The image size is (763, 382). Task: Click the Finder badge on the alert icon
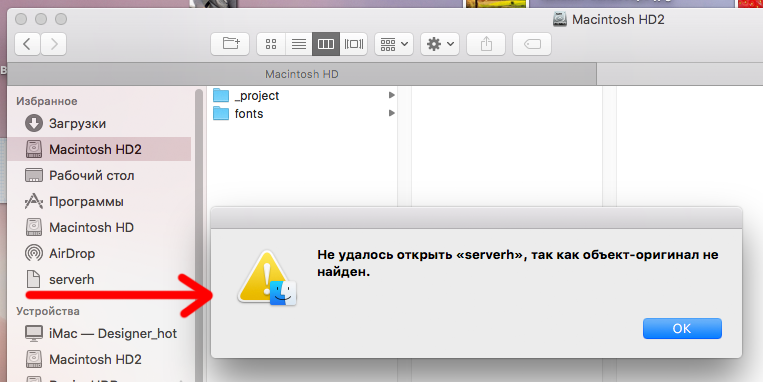283,293
